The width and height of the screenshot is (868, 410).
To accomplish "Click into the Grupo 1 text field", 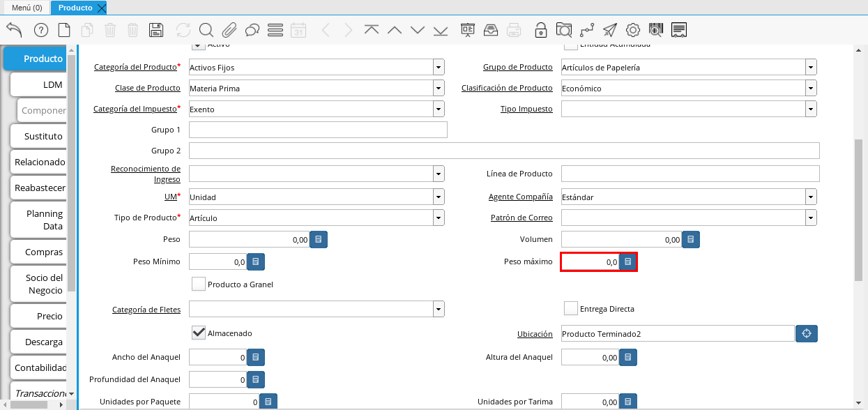I will (x=318, y=130).
